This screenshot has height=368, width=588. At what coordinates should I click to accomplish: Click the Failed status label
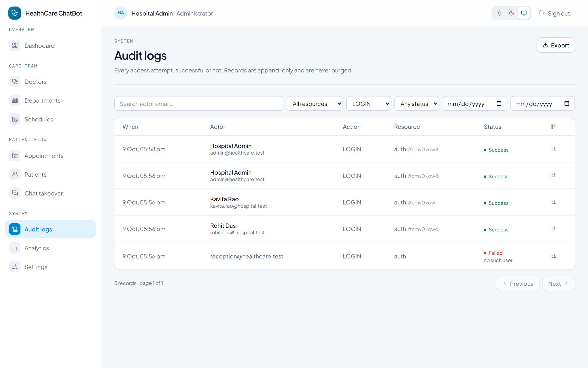pos(495,253)
